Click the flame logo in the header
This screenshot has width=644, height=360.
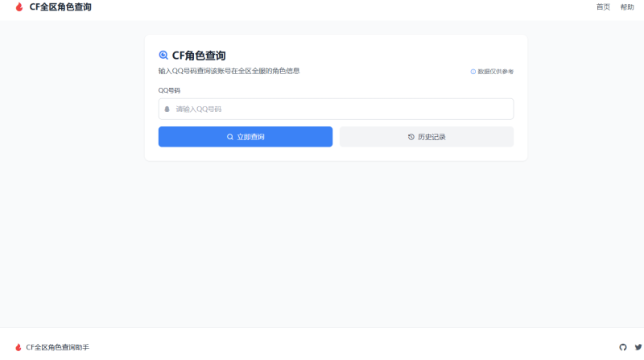19,7
